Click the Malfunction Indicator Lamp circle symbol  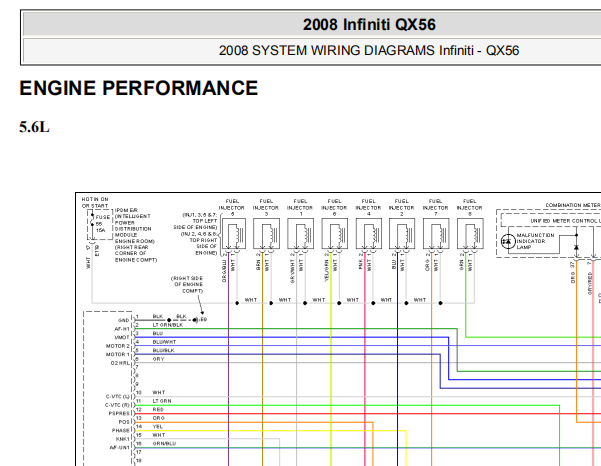click(x=508, y=241)
